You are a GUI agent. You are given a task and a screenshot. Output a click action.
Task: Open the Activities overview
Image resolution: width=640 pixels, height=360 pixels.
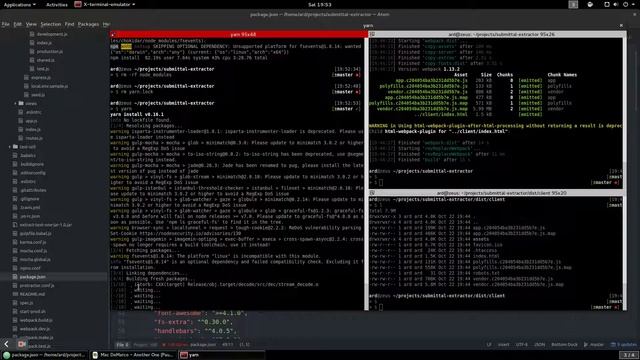[x=57, y=4]
